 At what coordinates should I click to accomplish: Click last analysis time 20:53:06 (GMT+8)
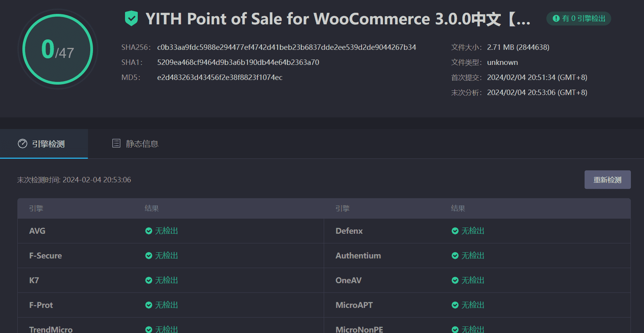[537, 92]
